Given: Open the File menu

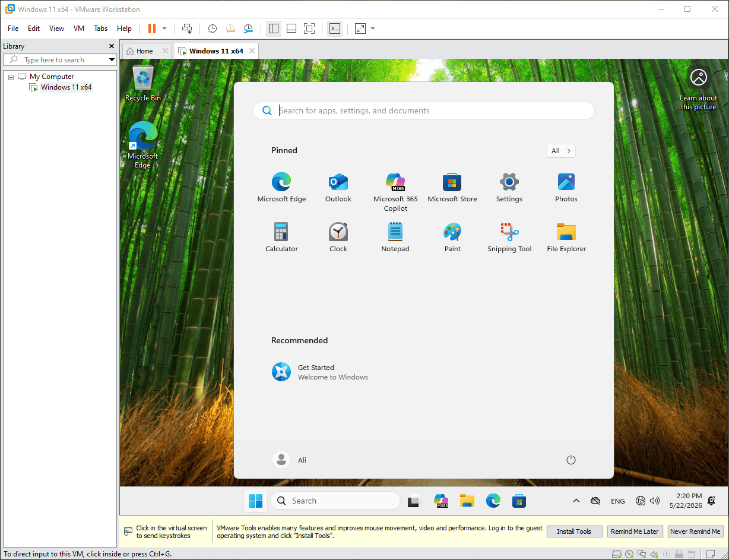Looking at the screenshot, I should coord(13,29).
